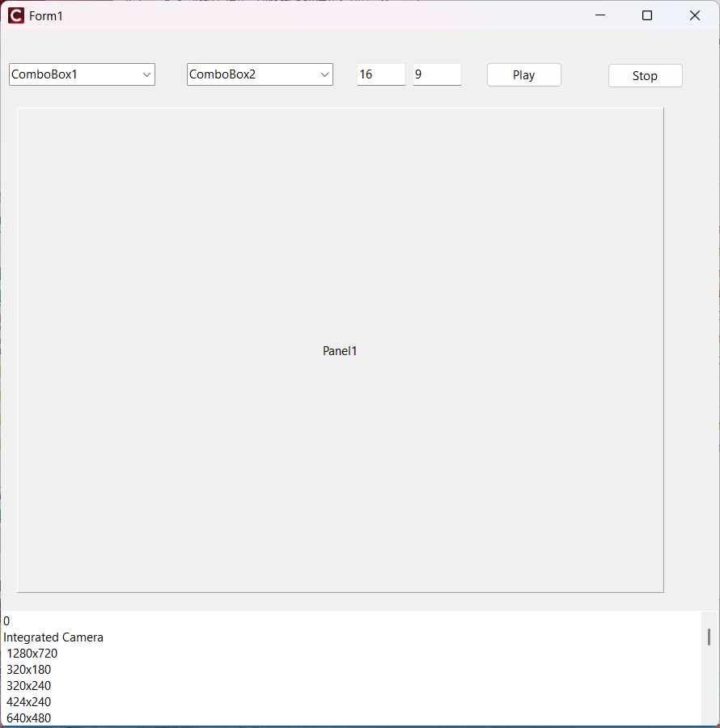Close the Form1 window
The image size is (720, 728).
(695, 16)
